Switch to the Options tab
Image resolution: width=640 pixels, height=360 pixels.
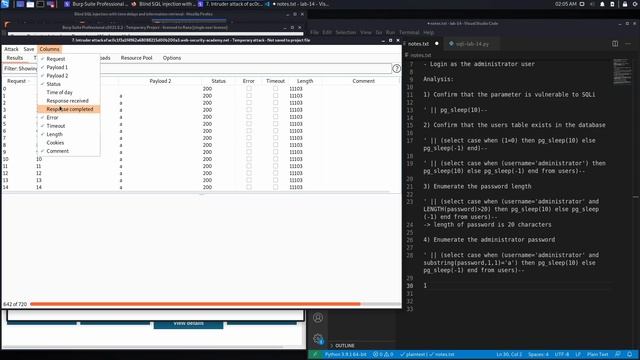click(172, 58)
